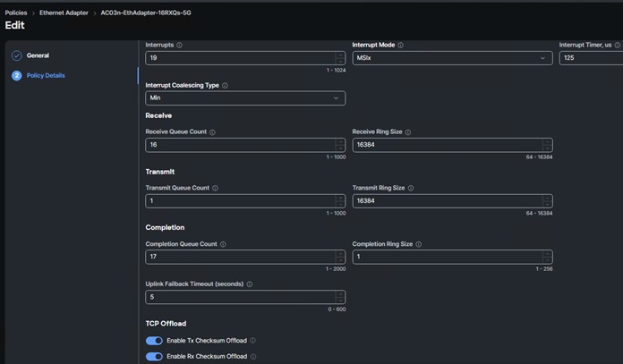
Task: Show info icon for Interrupt Mode
Action: coord(400,46)
